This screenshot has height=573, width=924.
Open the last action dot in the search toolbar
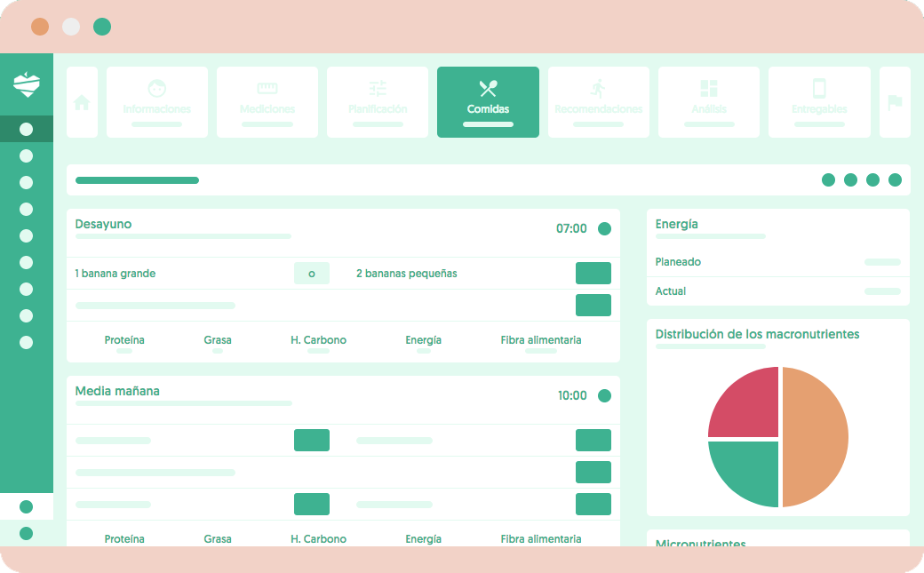895,179
